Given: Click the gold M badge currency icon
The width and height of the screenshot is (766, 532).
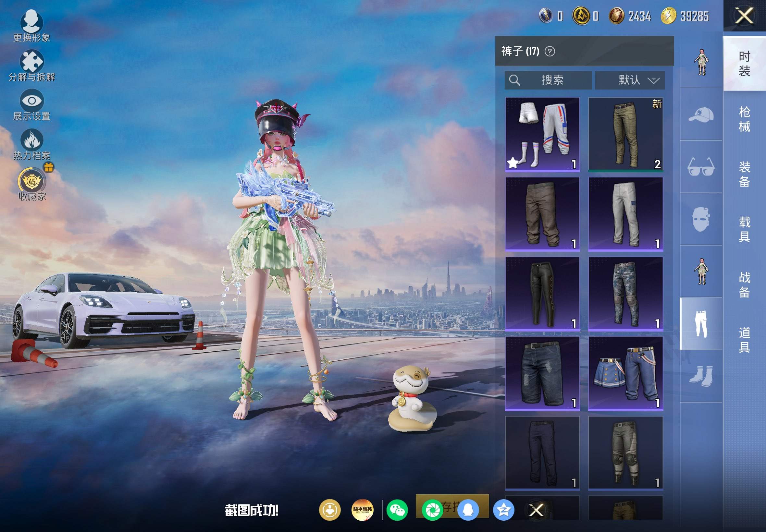Looking at the screenshot, I should [581, 16].
